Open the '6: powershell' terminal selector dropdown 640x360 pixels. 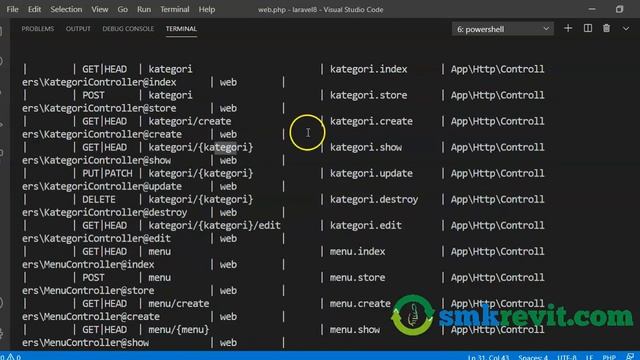[x=503, y=29]
